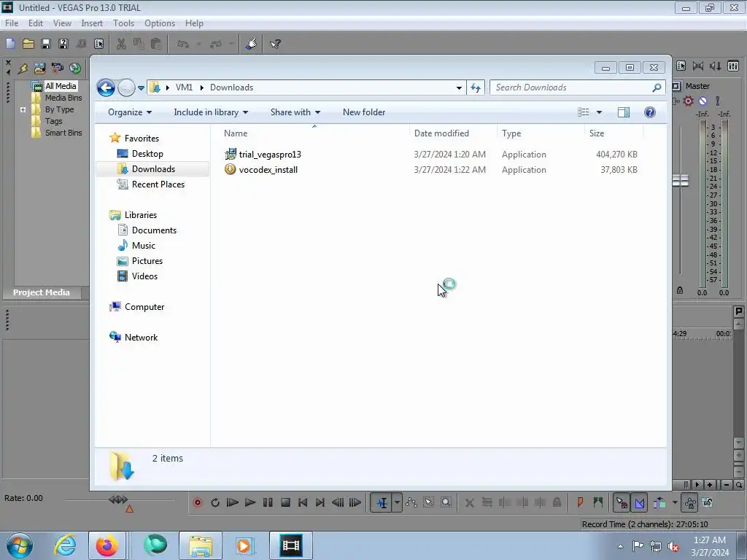Click the Explorer Back arrow button
Viewport: 747px width, 560px height.
(106, 87)
